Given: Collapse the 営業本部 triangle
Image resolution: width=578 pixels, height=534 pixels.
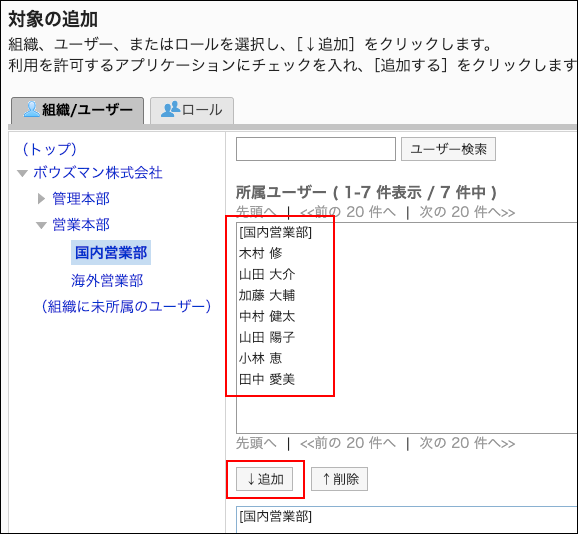Looking at the screenshot, I should (41, 225).
